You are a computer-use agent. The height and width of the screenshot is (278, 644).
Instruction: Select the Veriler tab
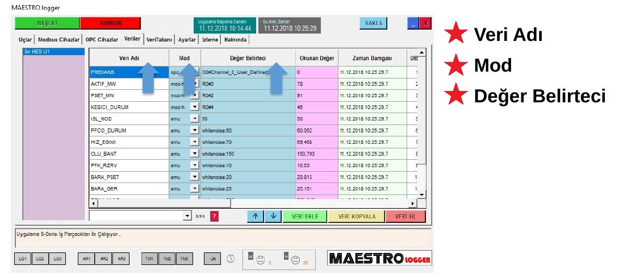click(132, 39)
